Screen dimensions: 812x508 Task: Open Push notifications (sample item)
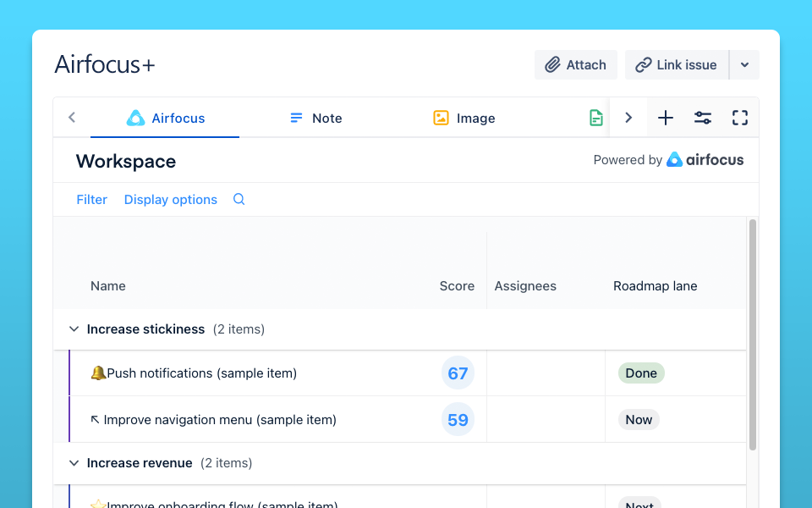pos(194,373)
